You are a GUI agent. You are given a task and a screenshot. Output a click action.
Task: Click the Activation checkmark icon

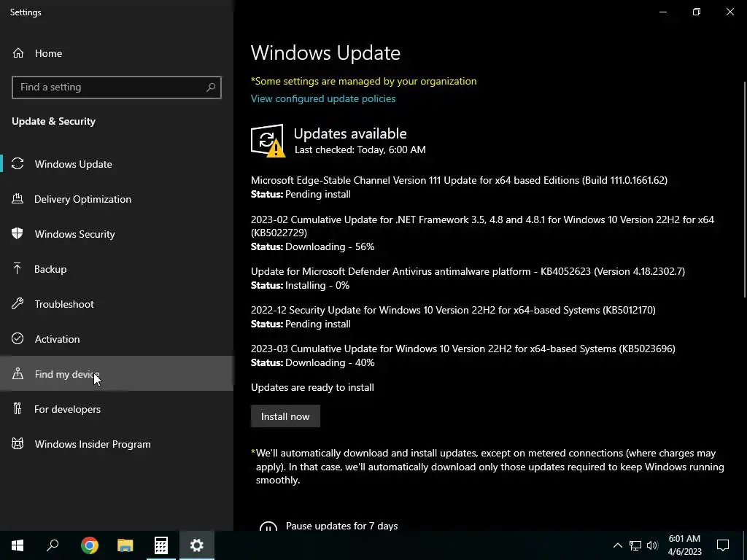(18, 338)
